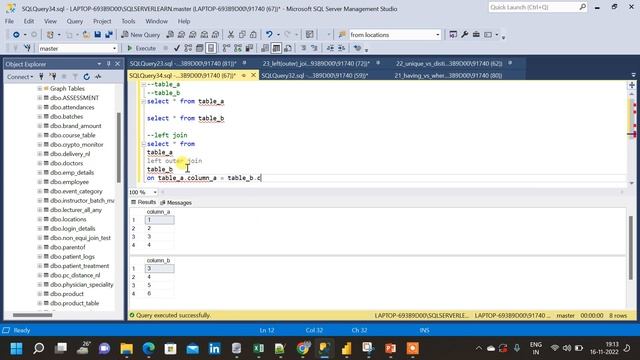Select dbo.locations in Object Explorer
Viewport: 640px width, 360px height.
pos(68,220)
